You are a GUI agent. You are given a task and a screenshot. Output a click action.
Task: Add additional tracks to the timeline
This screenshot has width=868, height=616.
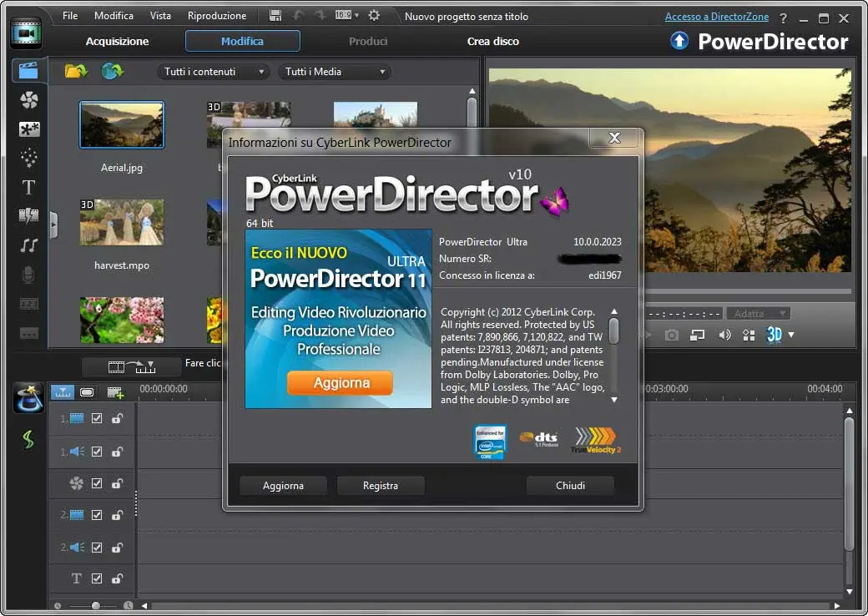(114, 391)
